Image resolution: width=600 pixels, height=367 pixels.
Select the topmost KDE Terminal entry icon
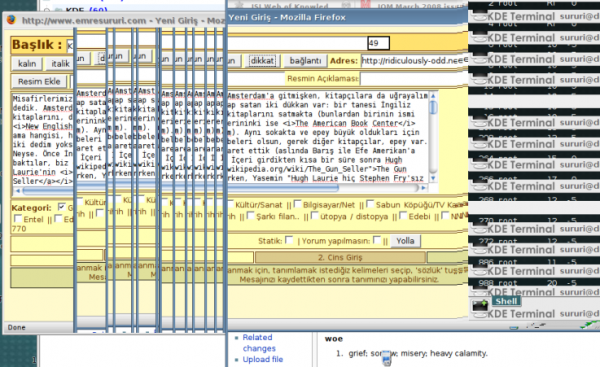[x=479, y=16]
